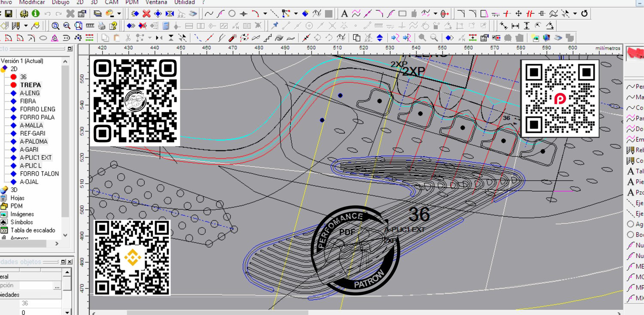Select the A-PALOMA tree item
Image resolution: width=644 pixels, height=315 pixels.
point(33,141)
